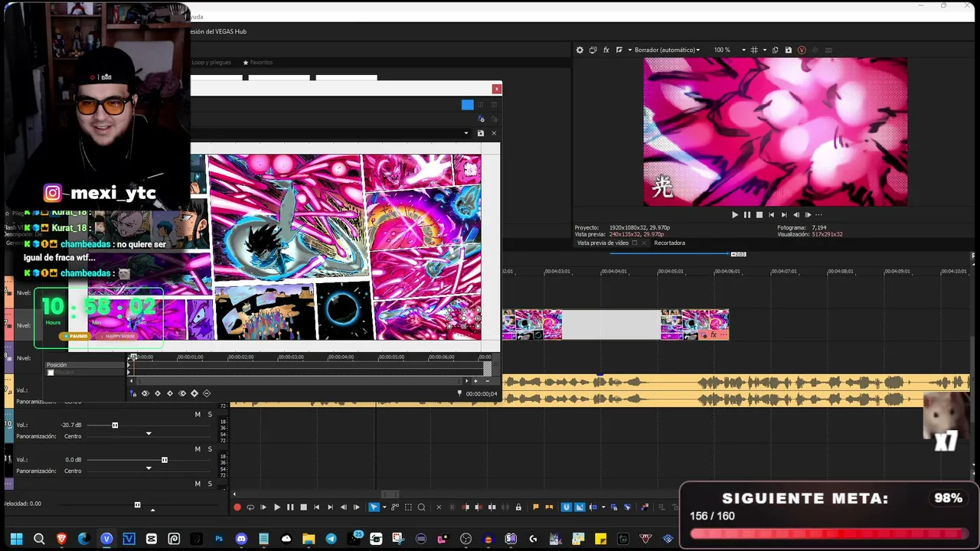Select the Zoom magnifier edit tool
980x551 pixels.
coord(421,507)
